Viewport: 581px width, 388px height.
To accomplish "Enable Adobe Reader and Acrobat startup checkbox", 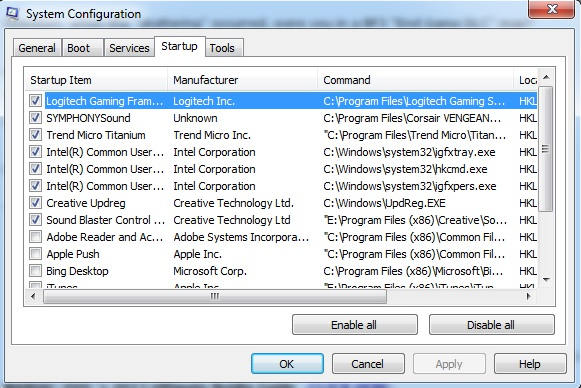I will [x=36, y=236].
